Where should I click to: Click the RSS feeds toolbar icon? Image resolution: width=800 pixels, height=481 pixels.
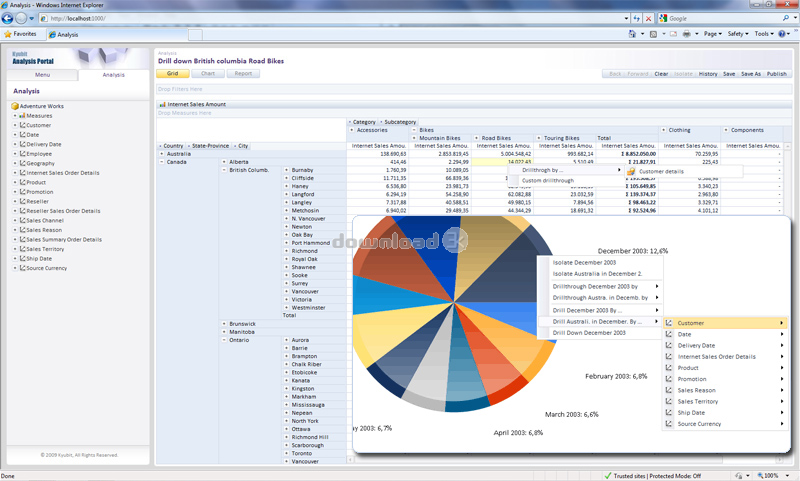(653, 34)
